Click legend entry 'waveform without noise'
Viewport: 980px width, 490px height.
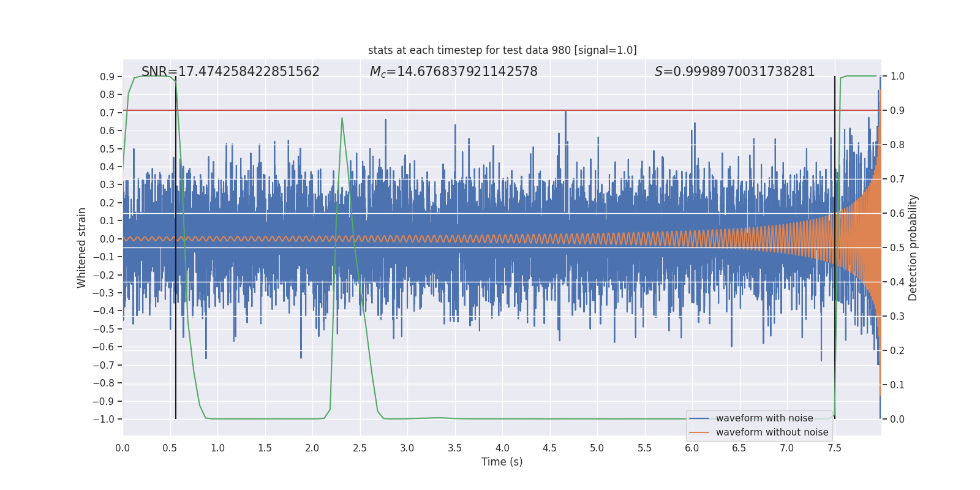pyautogui.click(x=772, y=432)
